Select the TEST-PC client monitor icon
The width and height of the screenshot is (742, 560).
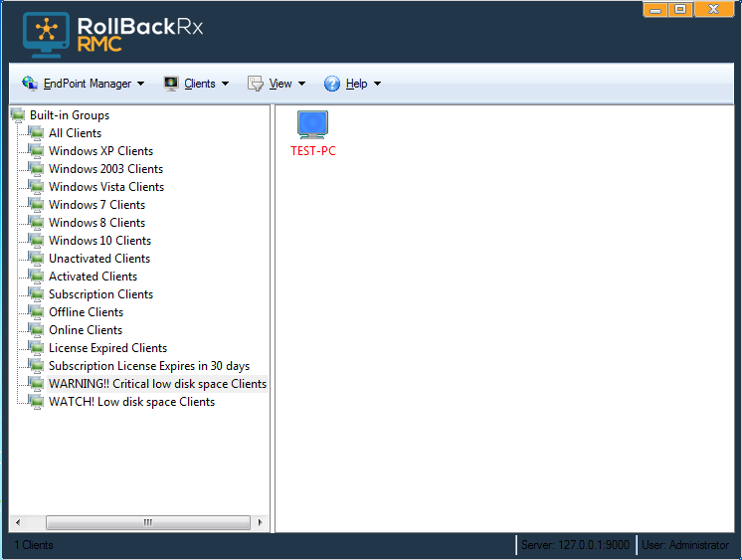312,124
